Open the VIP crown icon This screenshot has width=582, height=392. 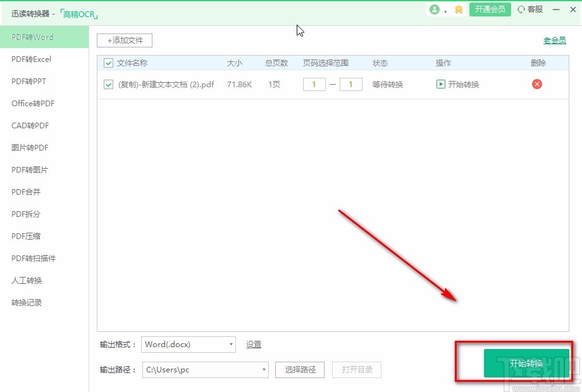click(x=458, y=9)
